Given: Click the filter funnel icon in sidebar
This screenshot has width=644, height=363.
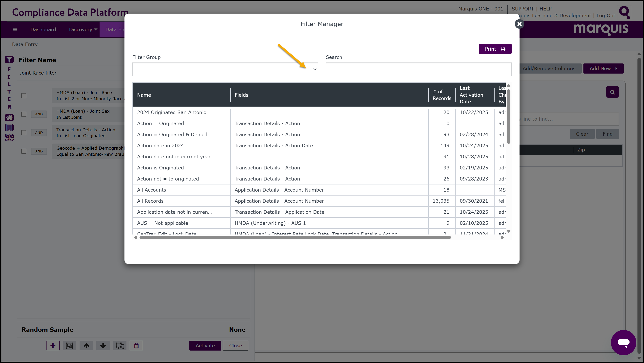Looking at the screenshot, I should tap(9, 60).
